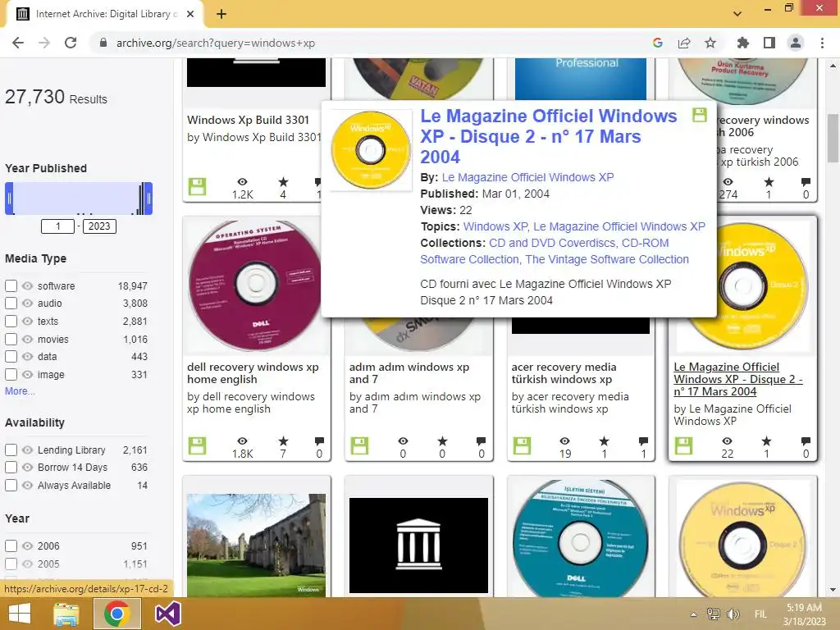Bookmark this page with the star icon

(710, 43)
